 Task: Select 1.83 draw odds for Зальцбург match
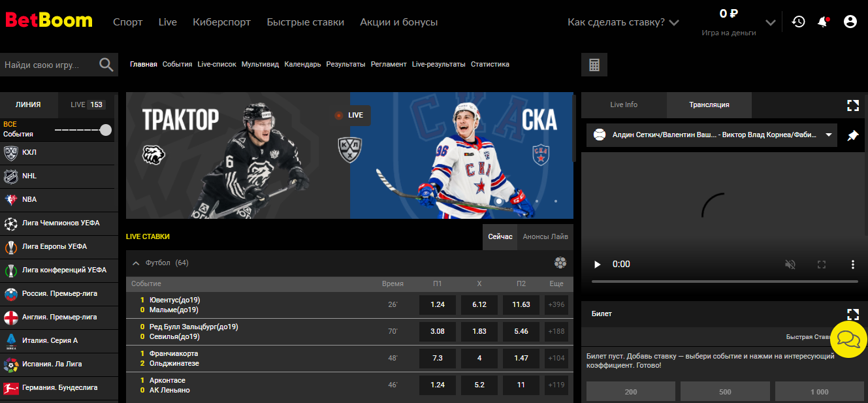click(479, 332)
